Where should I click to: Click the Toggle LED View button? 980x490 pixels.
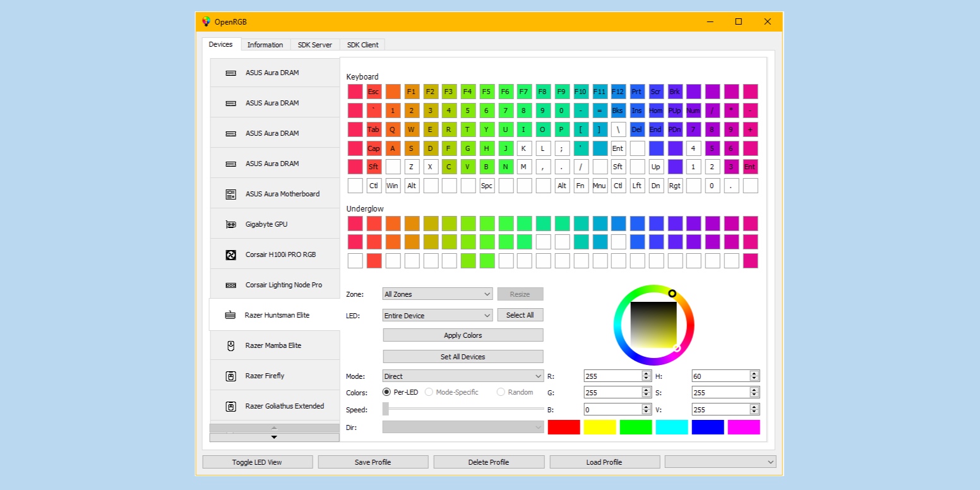(258, 462)
